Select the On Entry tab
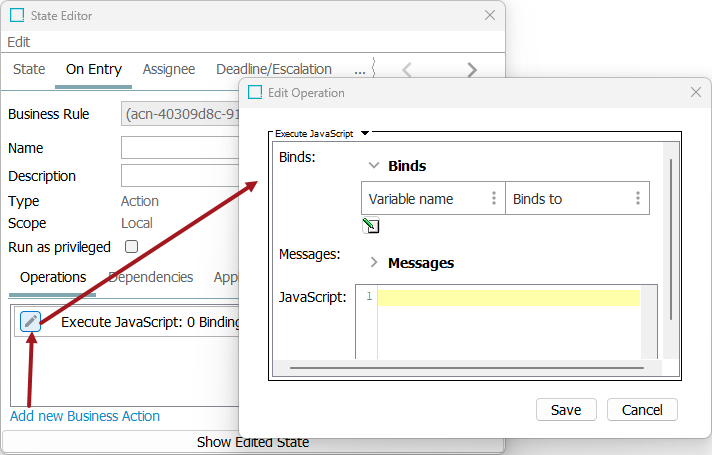712x455 pixels. [94, 69]
